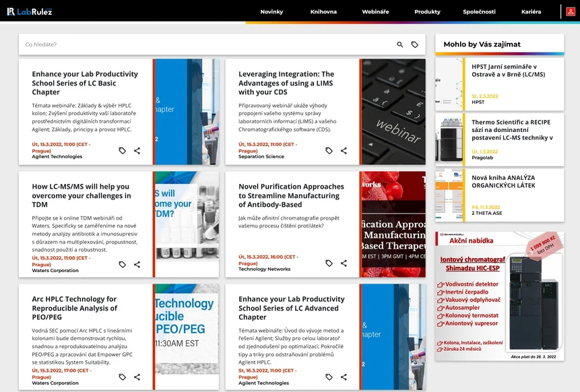
Task: Click tag icon on LC Advanced Chapter card
Action: click(x=329, y=377)
